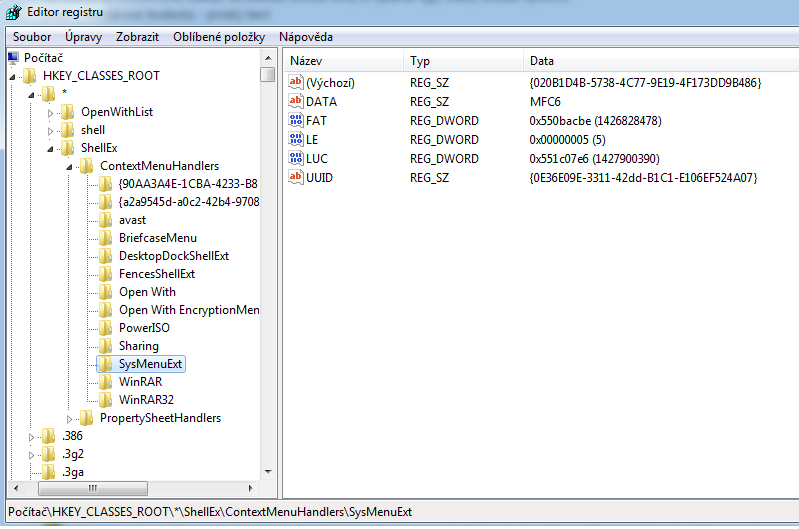Select the OpenWithList folder icon
The image size is (799, 529).
[68, 112]
